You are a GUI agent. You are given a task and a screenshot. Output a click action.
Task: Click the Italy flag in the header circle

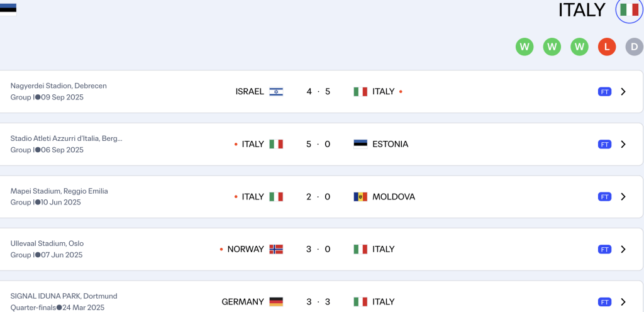[629, 10]
